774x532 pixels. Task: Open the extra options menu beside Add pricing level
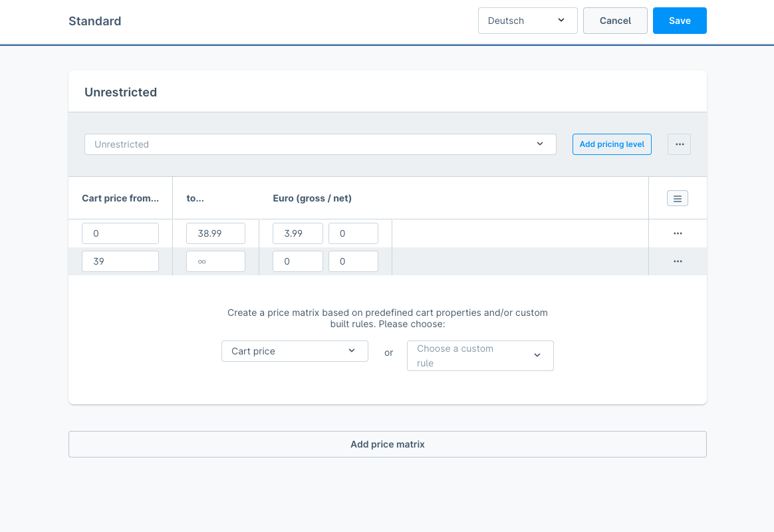point(679,144)
